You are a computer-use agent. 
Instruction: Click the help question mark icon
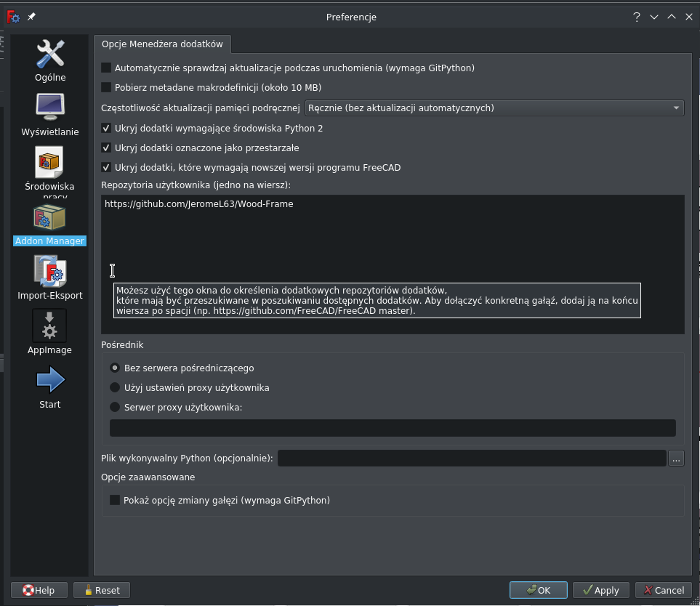tap(636, 16)
